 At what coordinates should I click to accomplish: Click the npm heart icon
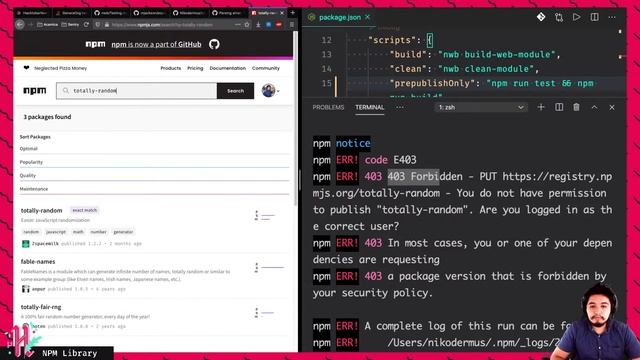point(27,68)
